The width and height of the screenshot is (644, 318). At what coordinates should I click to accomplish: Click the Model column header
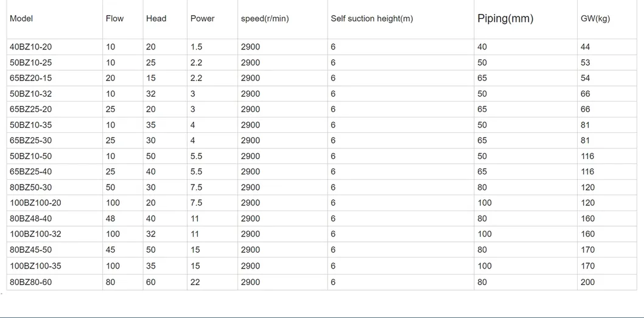tap(21, 19)
